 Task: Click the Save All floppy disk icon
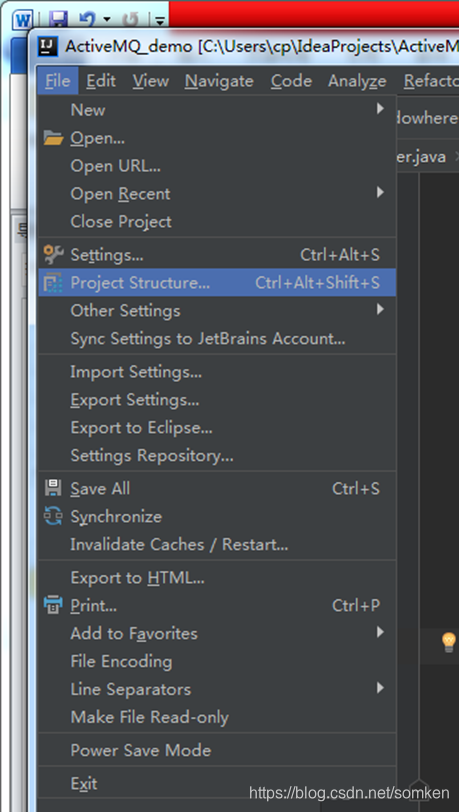coord(53,488)
